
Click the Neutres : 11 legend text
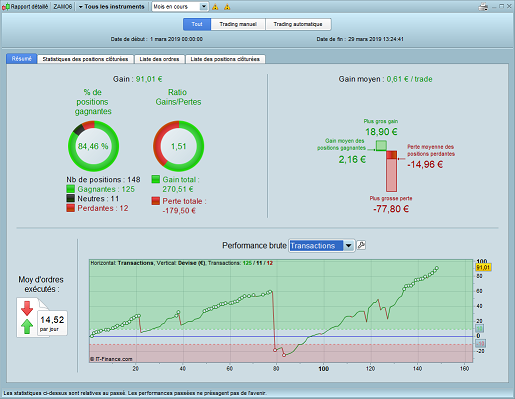98,199
